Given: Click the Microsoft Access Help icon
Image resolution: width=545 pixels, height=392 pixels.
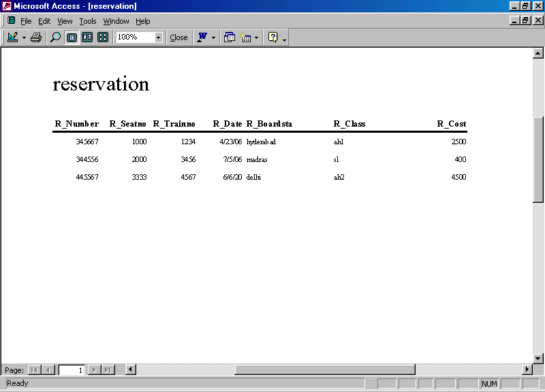Looking at the screenshot, I should point(273,37).
